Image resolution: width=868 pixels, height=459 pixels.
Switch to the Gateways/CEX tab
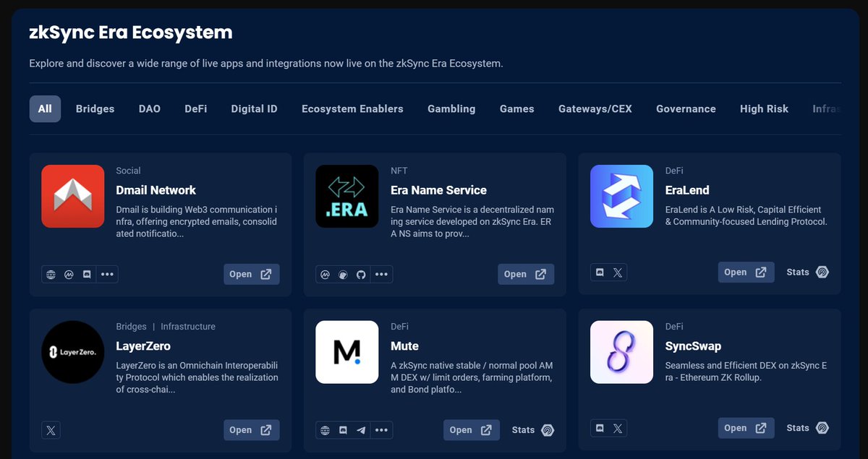[595, 108]
